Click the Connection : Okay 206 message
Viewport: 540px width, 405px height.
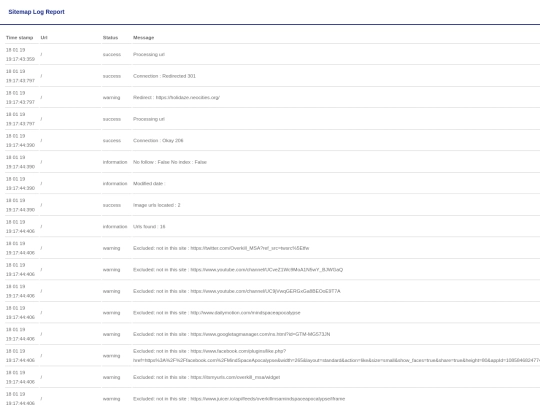[158, 141]
